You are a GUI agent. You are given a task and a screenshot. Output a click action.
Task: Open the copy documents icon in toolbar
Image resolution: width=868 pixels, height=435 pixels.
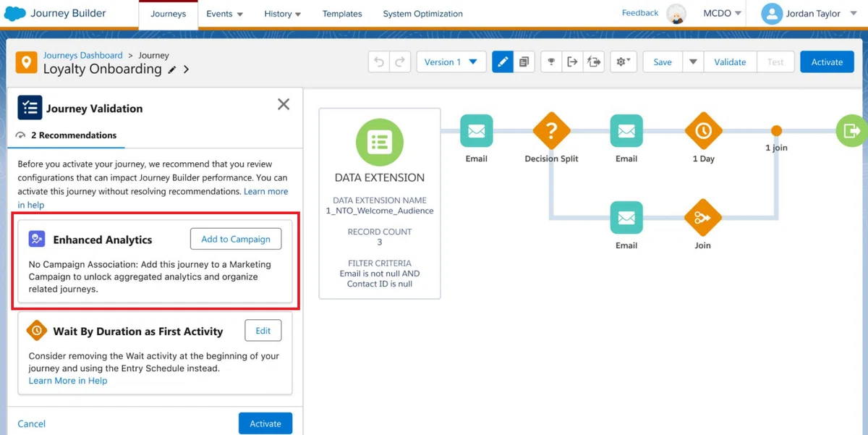[x=524, y=62]
